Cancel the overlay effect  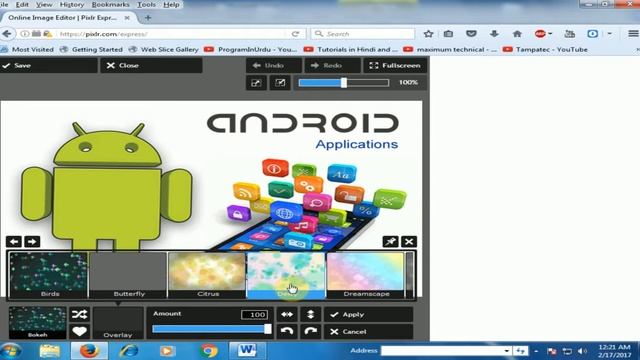[x=369, y=331]
